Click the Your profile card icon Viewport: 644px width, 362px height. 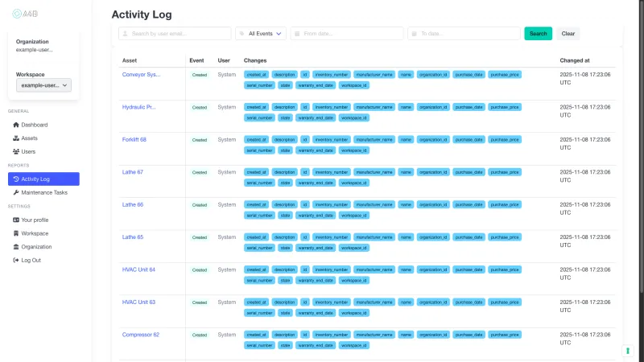pyautogui.click(x=16, y=220)
